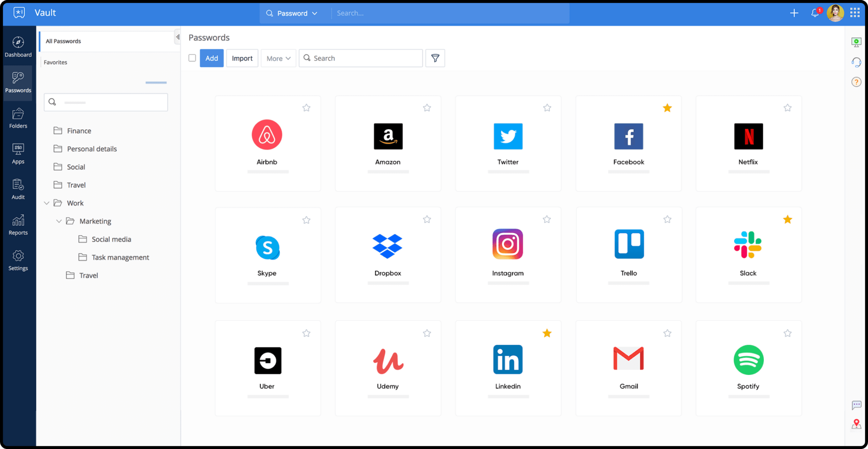View Reports from the sidebar
This screenshot has height=449, width=868.
pyautogui.click(x=18, y=225)
